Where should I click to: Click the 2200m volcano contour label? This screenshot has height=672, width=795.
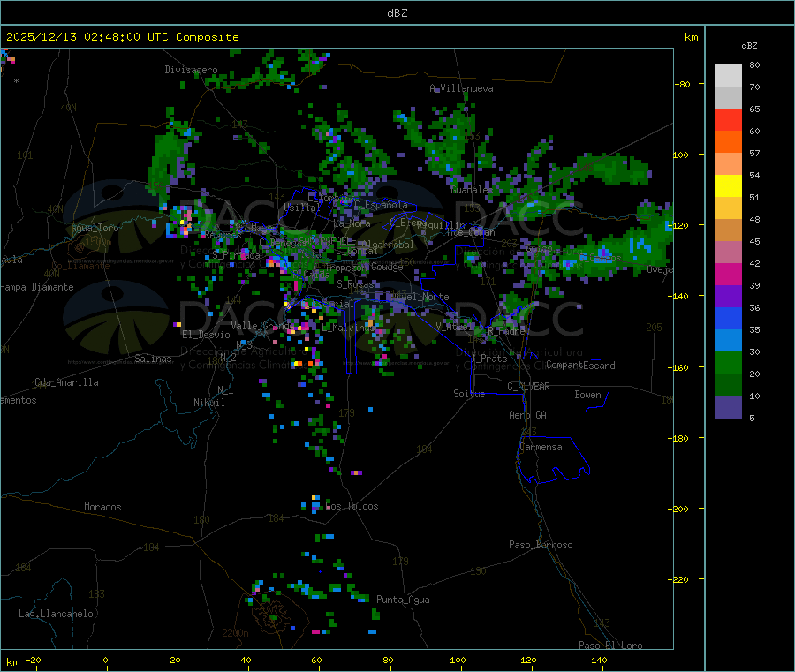(235, 633)
